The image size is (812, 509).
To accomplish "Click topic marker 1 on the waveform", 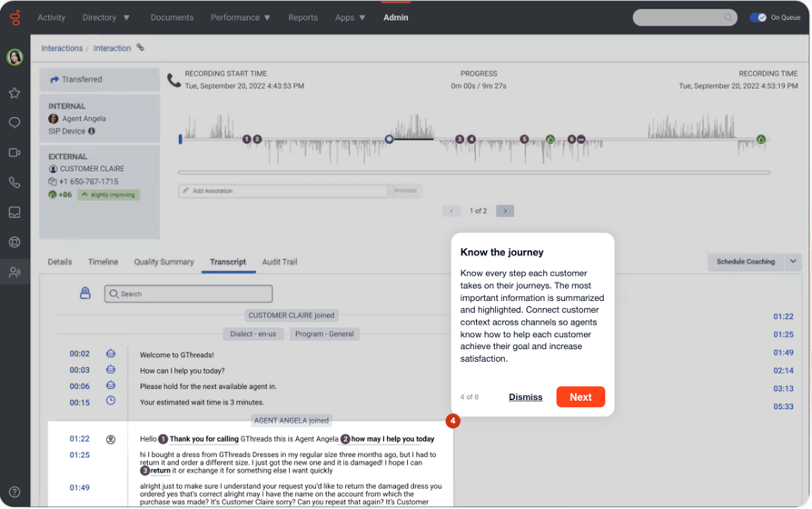I will pos(246,139).
